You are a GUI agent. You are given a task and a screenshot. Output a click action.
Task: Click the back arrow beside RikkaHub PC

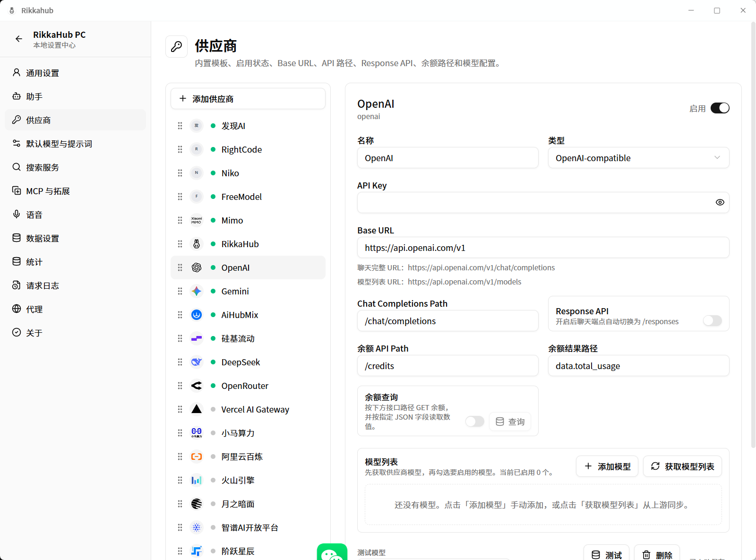19,39
